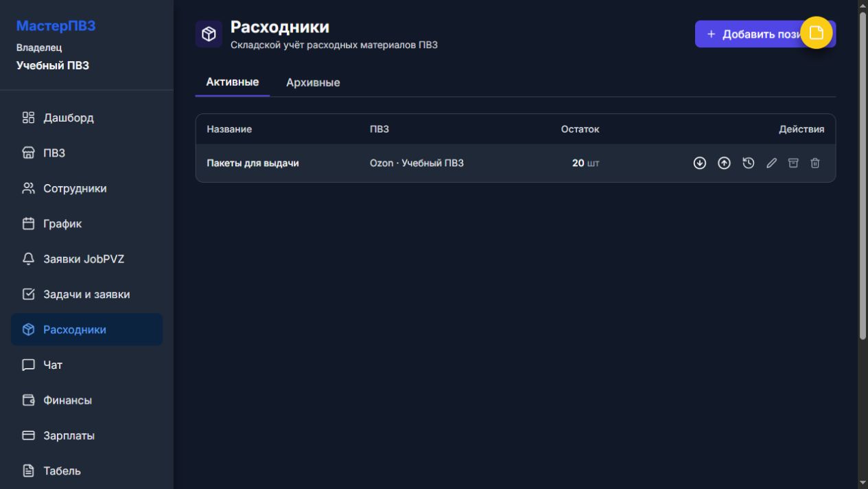Select Расходники in the sidebar
Viewport: 868px width, 489px height.
[86, 330]
